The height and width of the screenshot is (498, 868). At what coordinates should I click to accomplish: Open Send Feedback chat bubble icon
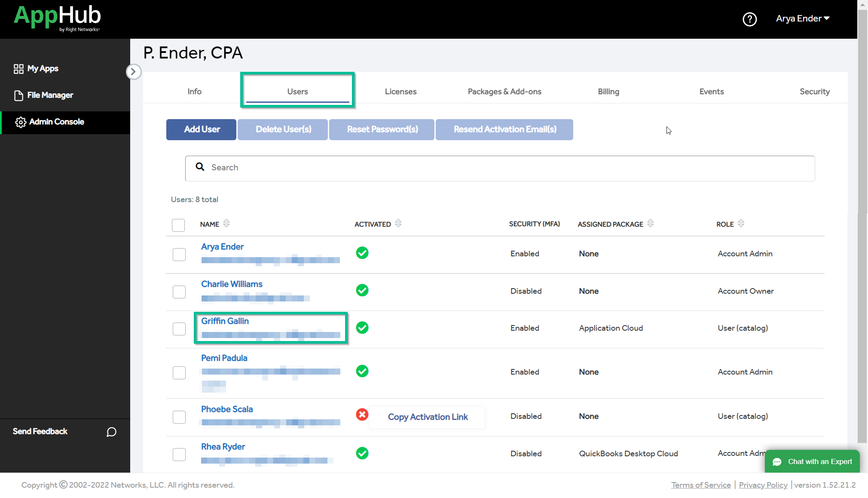111,432
